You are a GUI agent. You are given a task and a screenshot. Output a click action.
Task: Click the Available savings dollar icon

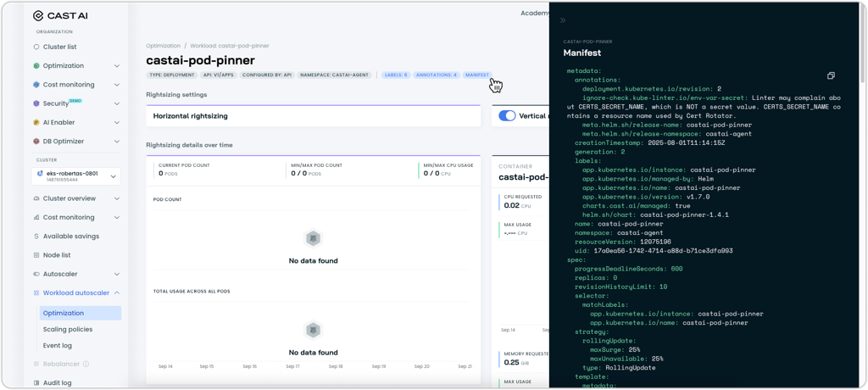tap(36, 236)
